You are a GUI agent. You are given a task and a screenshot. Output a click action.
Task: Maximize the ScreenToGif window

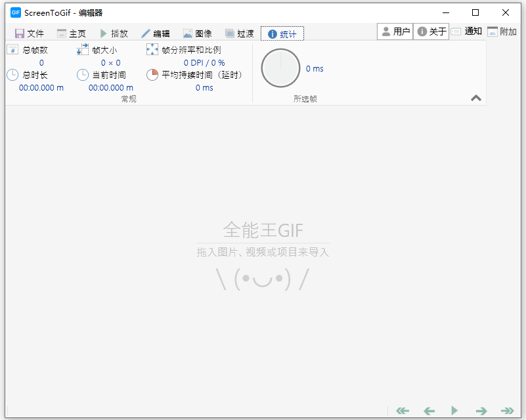point(475,12)
